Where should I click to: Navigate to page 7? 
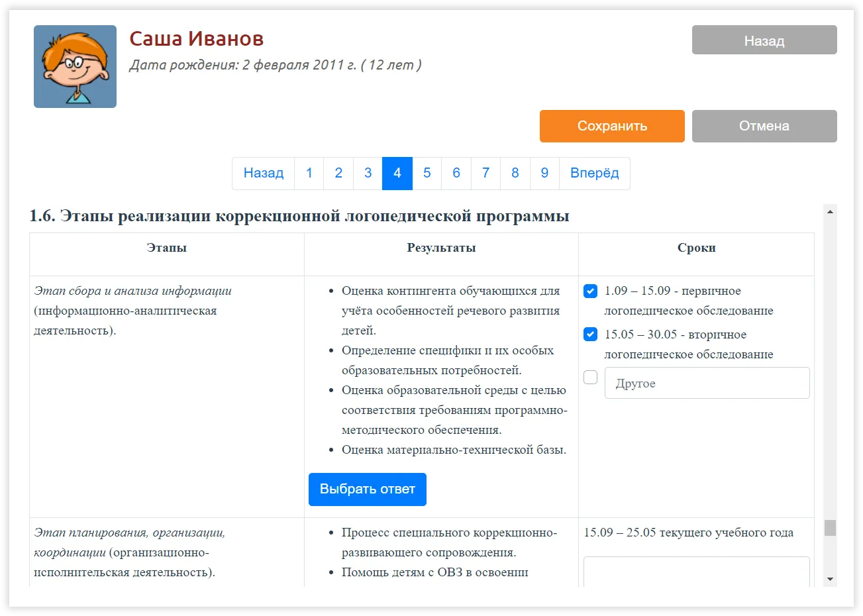[x=485, y=174]
